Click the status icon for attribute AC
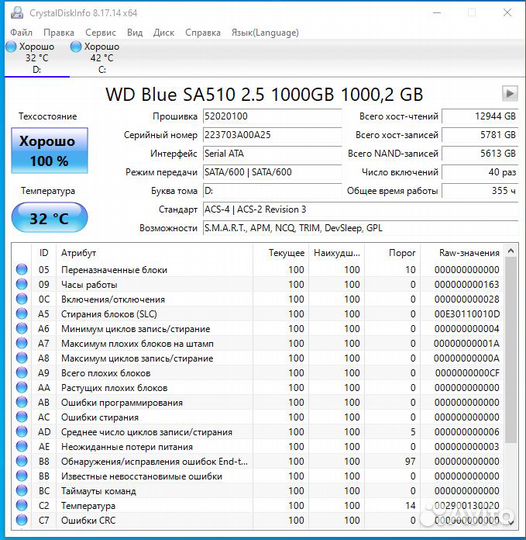The width and height of the screenshot is (526, 540). pyautogui.click(x=22, y=417)
